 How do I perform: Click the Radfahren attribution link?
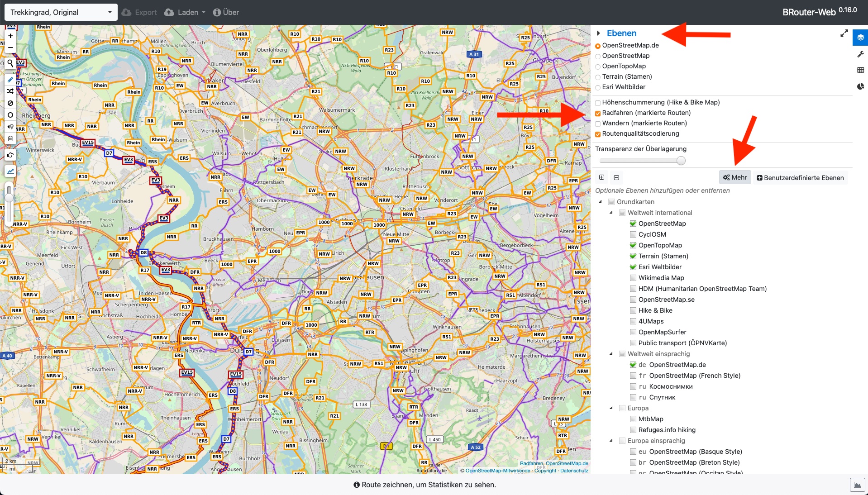click(531, 464)
